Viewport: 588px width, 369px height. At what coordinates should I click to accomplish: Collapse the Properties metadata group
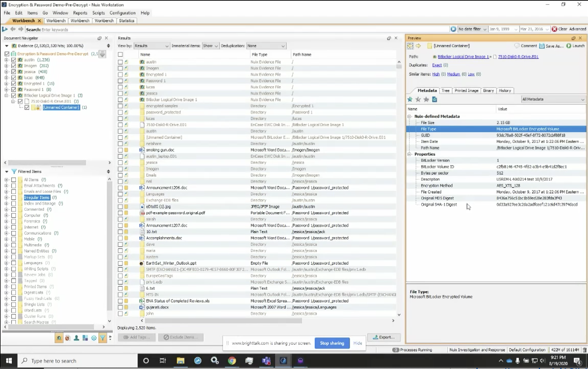tap(410, 154)
